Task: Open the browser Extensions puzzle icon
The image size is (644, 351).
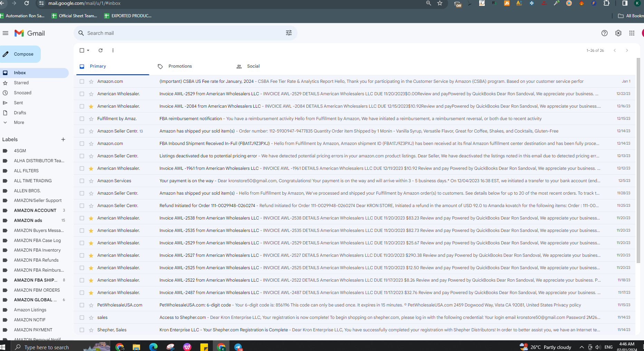Action: tap(606, 3)
